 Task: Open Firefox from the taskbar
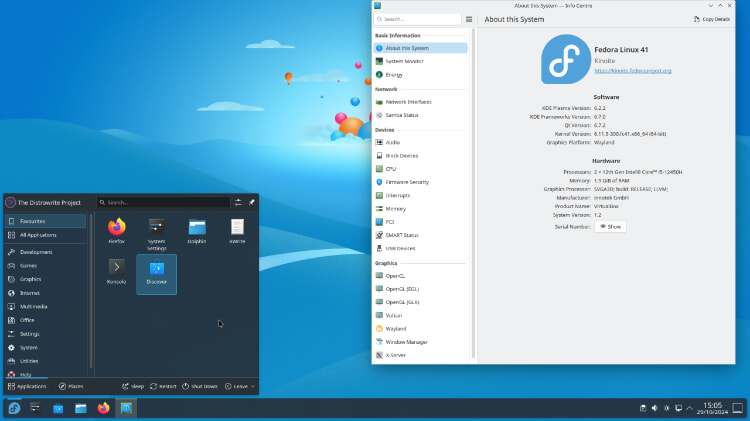point(103,408)
